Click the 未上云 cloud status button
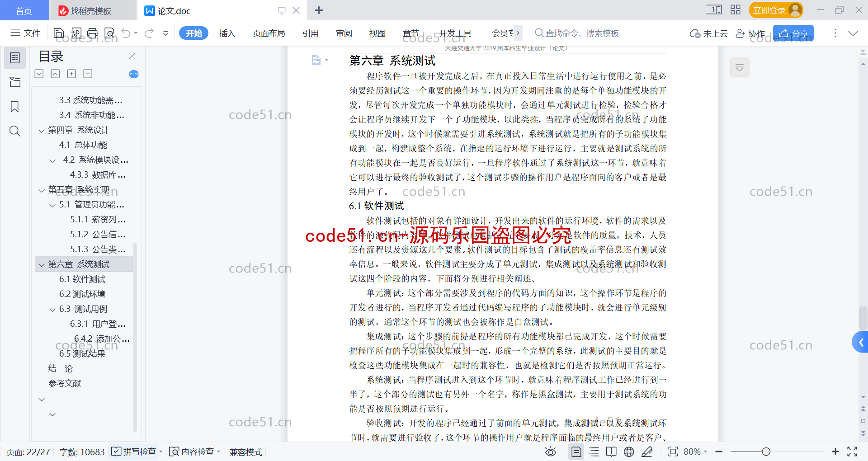The width and height of the screenshot is (868, 461). [x=709, y=33]
